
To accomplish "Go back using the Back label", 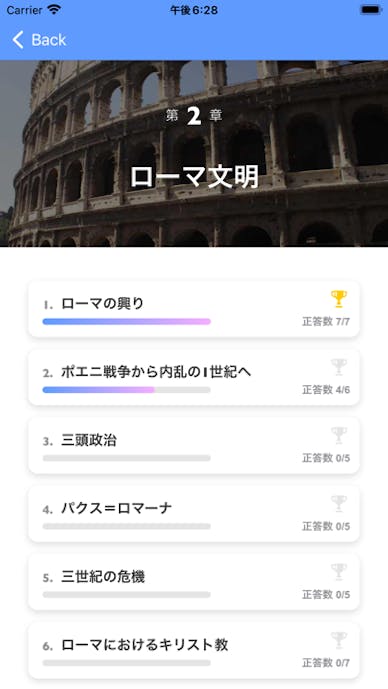I will (x=48, y=40).
